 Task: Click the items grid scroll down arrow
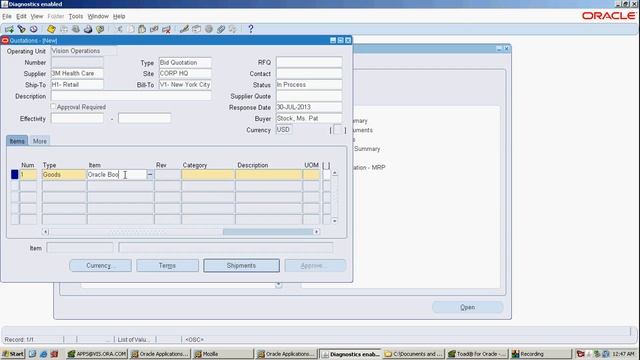[x=335, y=221]
